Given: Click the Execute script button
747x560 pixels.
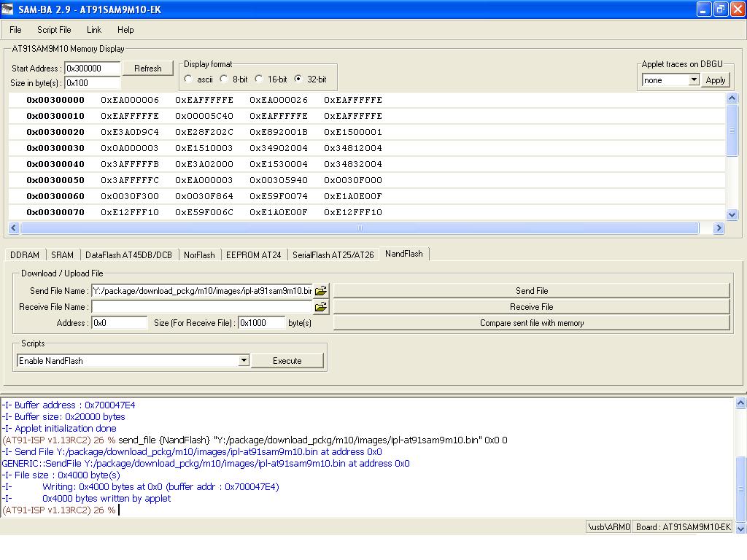Looking at the screenshot, I should click(287, 361).
